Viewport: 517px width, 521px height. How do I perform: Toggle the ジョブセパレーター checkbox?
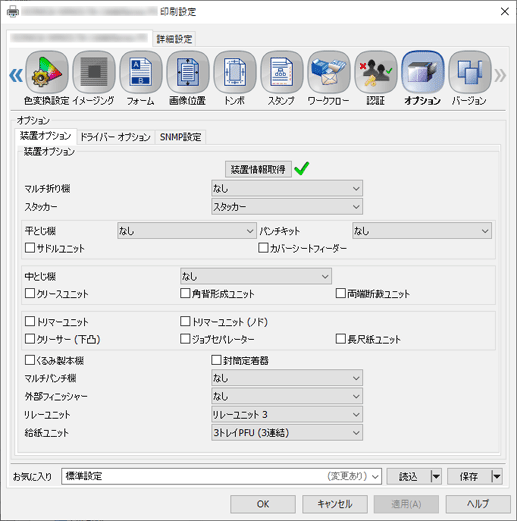point(185,339)
